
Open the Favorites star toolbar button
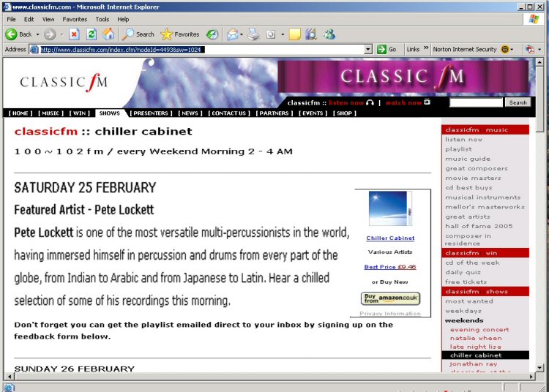(179, 34)
